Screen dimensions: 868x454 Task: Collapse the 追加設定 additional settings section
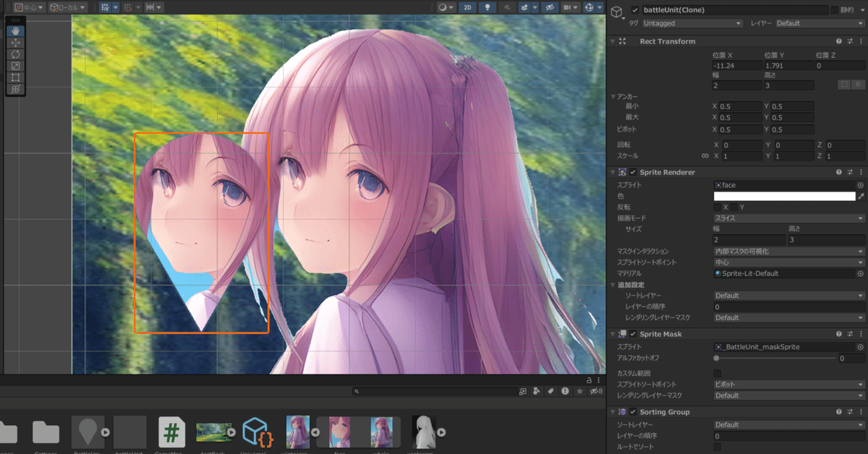point(613,285)
